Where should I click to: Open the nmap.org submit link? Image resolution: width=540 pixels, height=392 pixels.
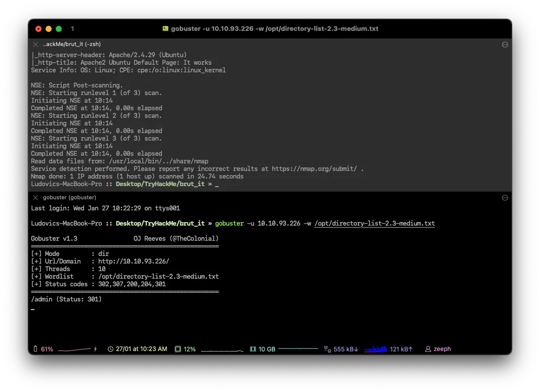(x=315, y=169)
